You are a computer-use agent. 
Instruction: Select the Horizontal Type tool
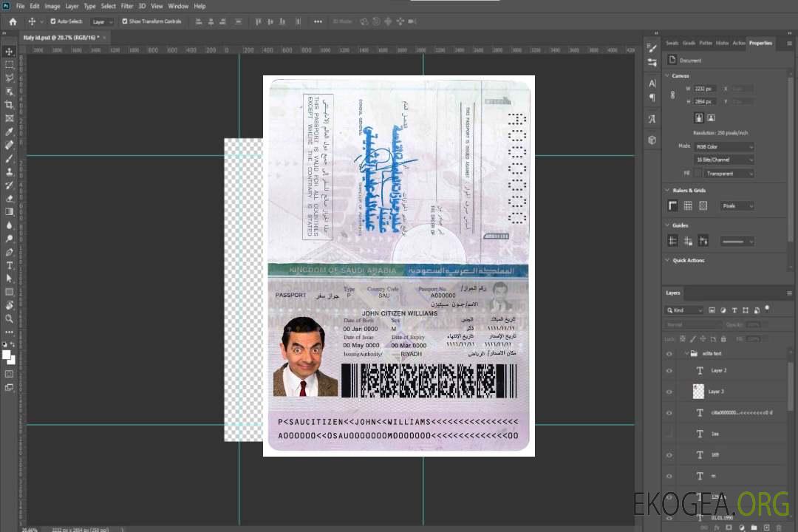[9, 265]
